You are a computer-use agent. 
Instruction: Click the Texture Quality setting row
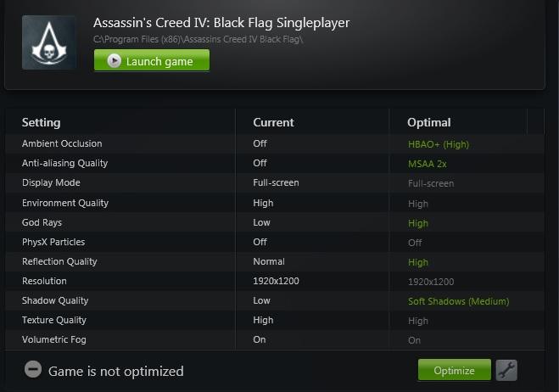pos(53,320)
